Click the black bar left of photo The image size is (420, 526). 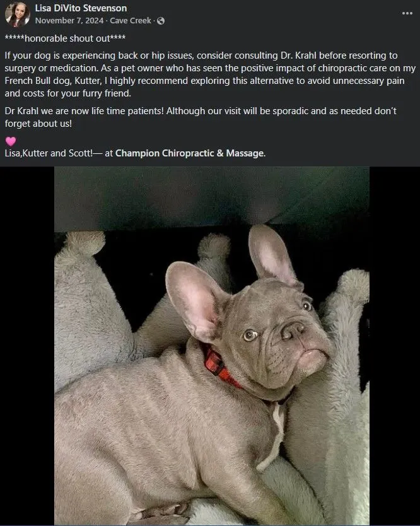point(27,346)
